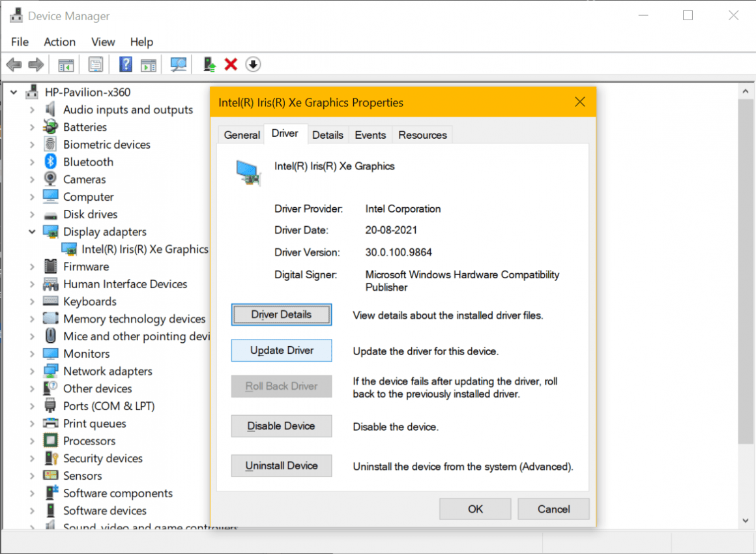The image size is (756, 554).
Task: Expand the Bluetooth device category
Action: click(31, 162)
